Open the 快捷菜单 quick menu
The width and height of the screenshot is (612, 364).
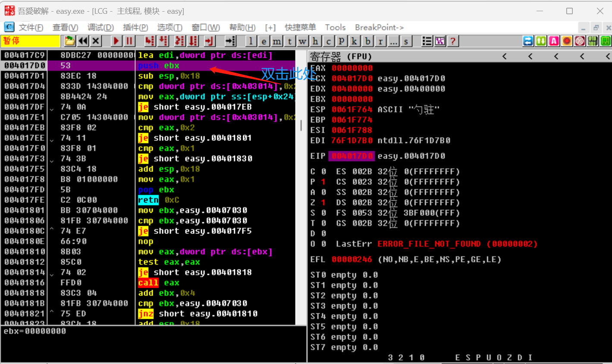click(x=300, y=28)
